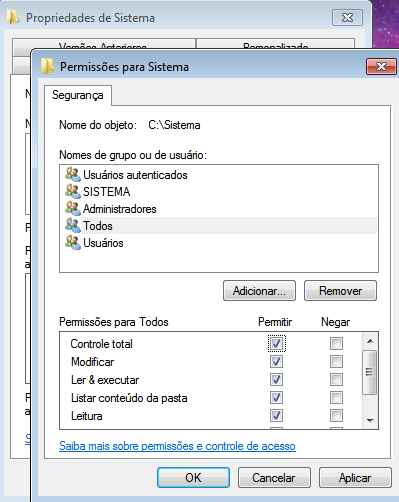Image resolution: width=399 pixels, height=502 pixels.
Task: Click the Remover button
Action: tap(340, 291)
